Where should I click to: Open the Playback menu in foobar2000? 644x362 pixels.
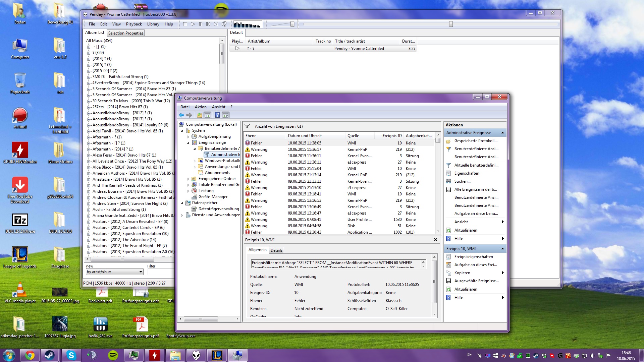(x=134, y=24)
